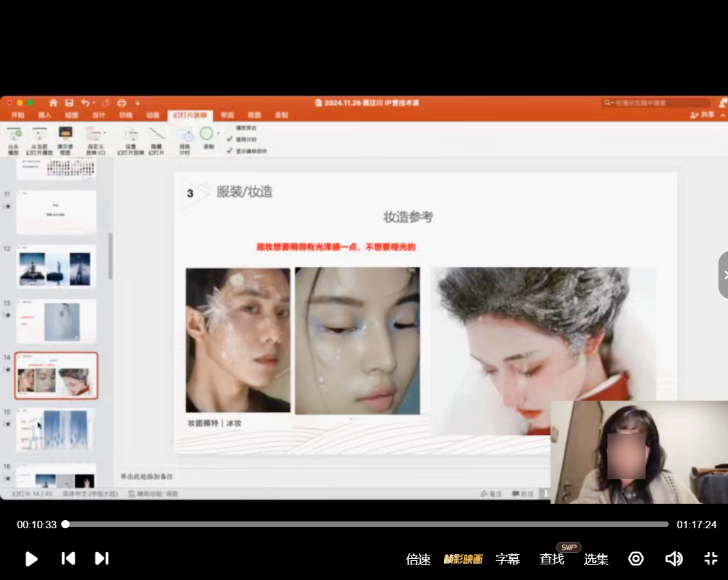Toggle the 显示媒体控件 checkbox
Viewport: 728px width, 580px height.
230,150
